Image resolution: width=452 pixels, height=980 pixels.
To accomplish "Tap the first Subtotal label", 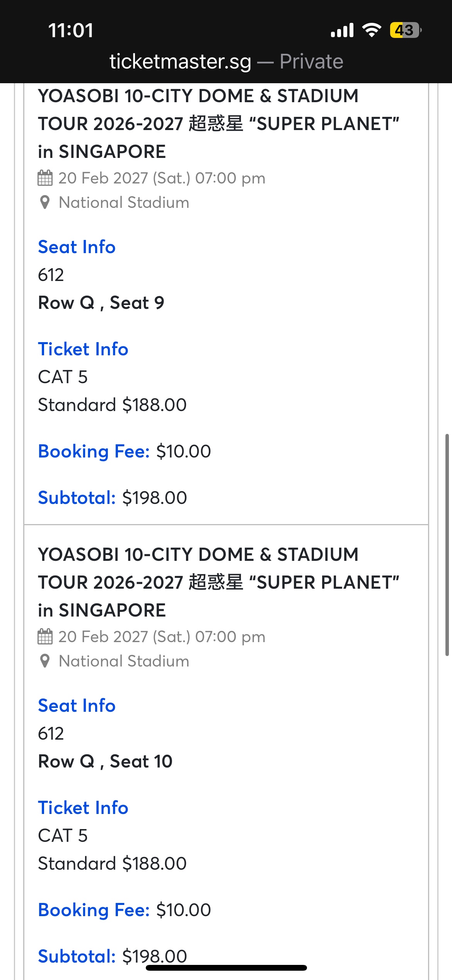I will 77,498.
